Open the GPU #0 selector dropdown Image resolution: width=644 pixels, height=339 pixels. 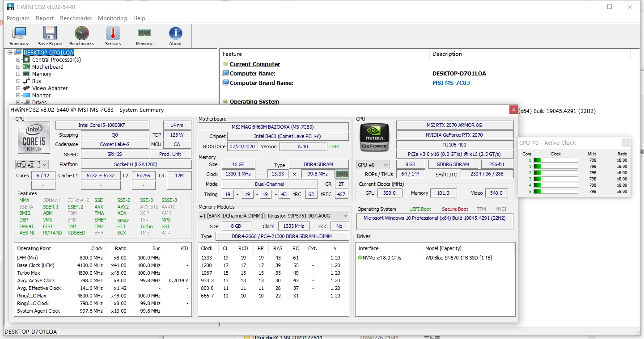pyautogui.click(x=373, y=165)
